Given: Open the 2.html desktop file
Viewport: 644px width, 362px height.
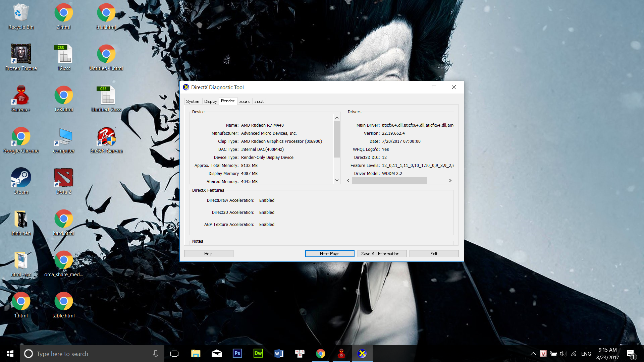Looking at the screenshot, I should click(63, 17).
